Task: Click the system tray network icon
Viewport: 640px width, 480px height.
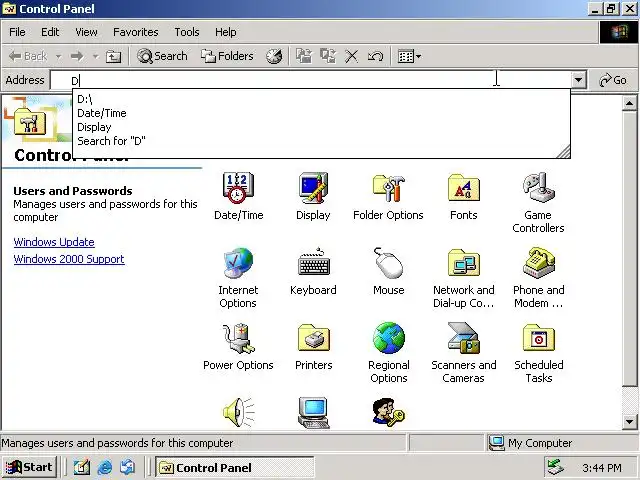Action: pos(556,467)
